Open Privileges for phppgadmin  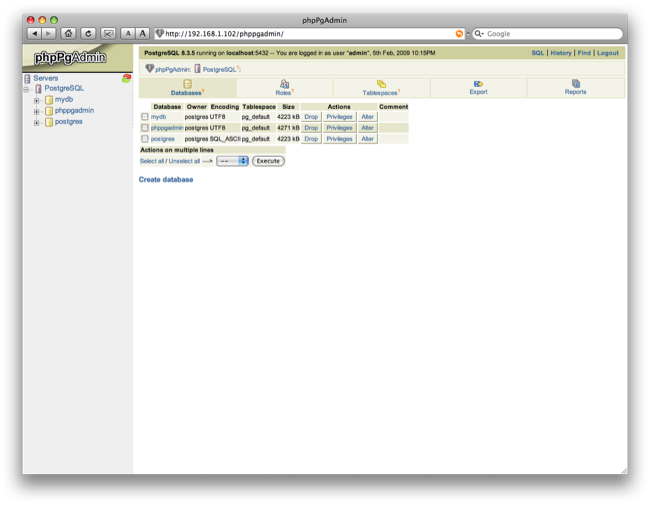click(340, 128)
